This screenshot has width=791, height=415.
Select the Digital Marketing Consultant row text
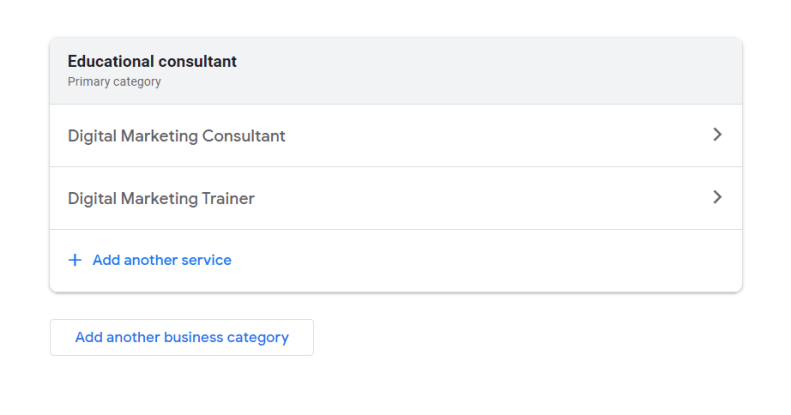click(176, 136)
